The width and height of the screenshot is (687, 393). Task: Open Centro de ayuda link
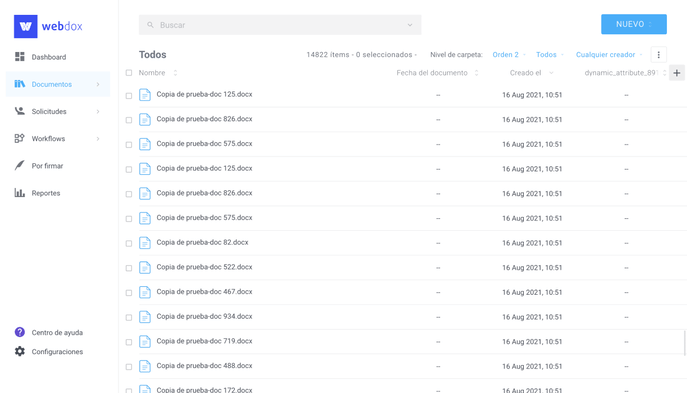[x=57, y=333]
